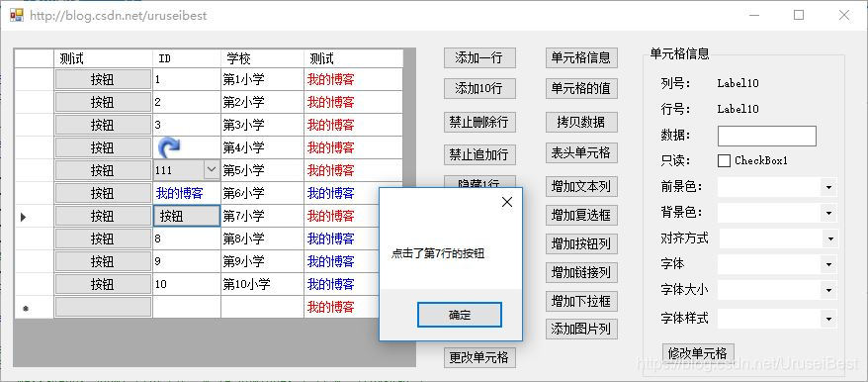Click the 拷贝数据 button
868x382 pixels.
tap(581, 122)
